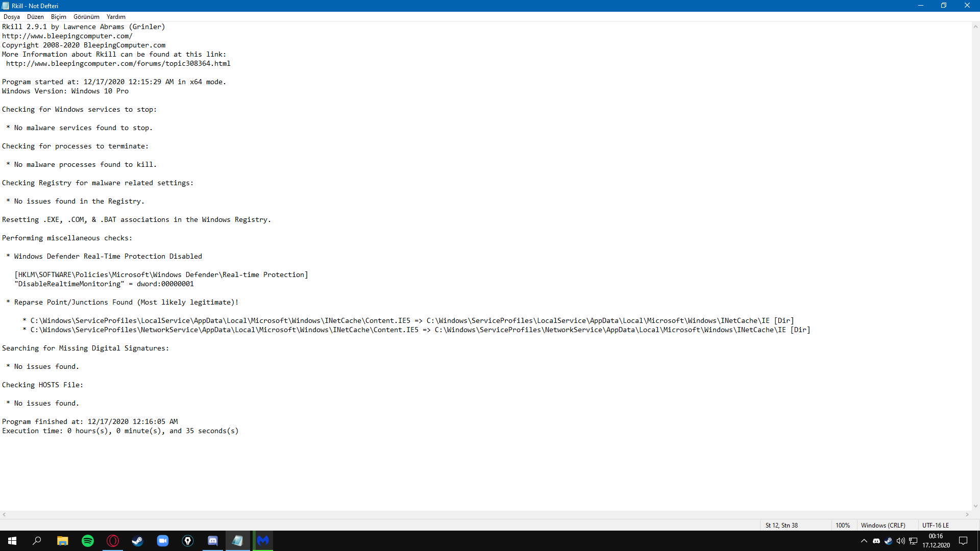The width and height of the screenshot is (980, 551).
Task: Click the text 'http://www.bleepingcomputer.com/'
Action: coord(67,36)
